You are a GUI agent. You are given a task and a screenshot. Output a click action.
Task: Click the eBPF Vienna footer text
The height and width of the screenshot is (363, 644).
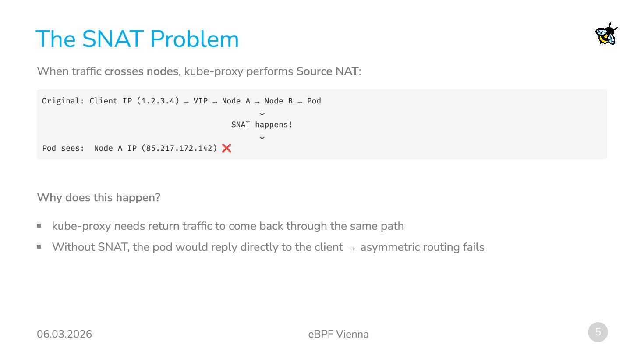point(338,334)
